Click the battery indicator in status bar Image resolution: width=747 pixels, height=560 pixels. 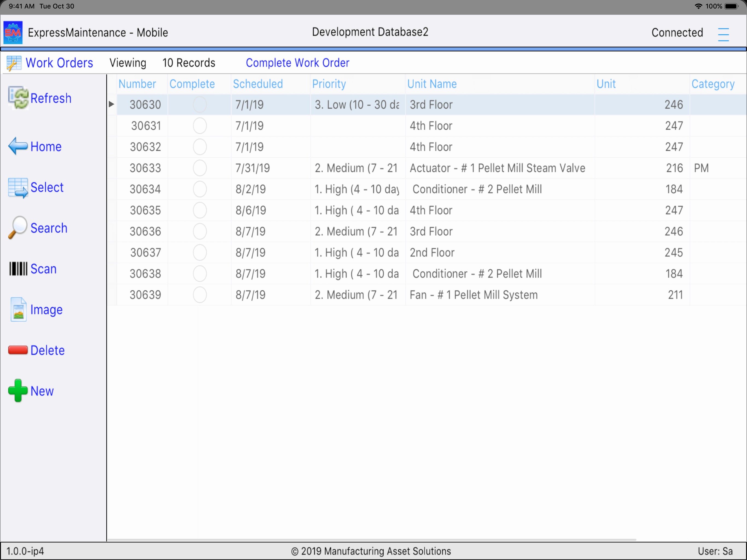[x=731, y=6]
